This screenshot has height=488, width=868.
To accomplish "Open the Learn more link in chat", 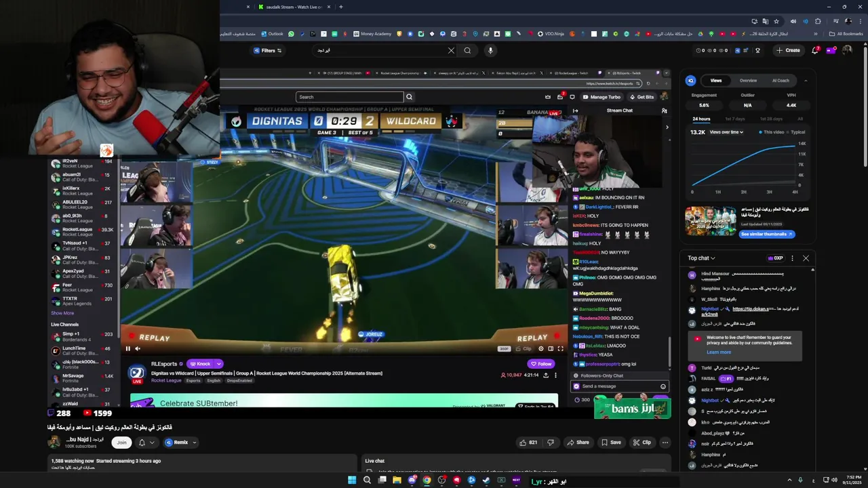I will (x=719, y=352).
